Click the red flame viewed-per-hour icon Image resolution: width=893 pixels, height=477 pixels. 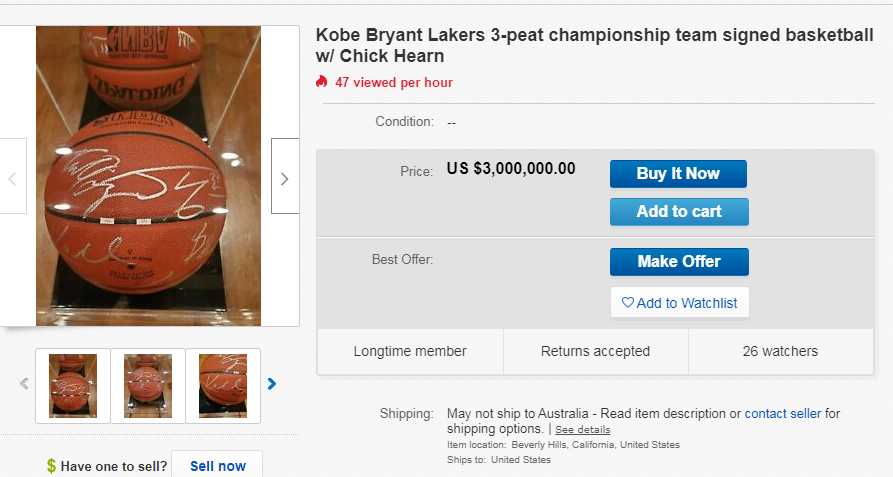[x=322, y=82]
